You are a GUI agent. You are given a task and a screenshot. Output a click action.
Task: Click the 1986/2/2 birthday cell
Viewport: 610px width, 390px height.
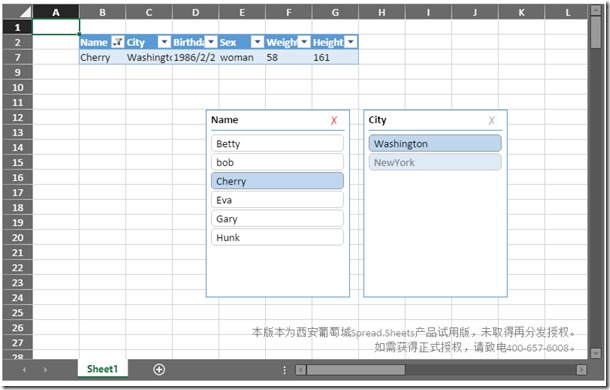(x=195, y=57)
